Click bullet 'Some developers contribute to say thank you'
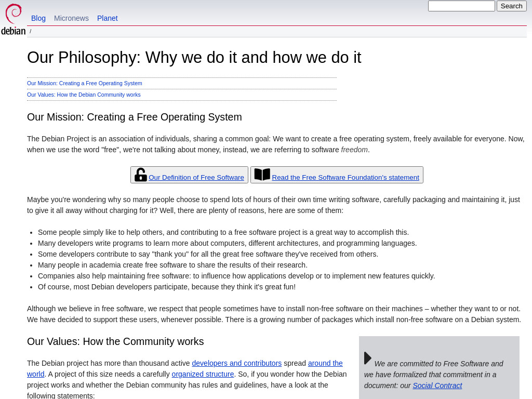This screenshot has height=399, width=532. click(208, 254)
